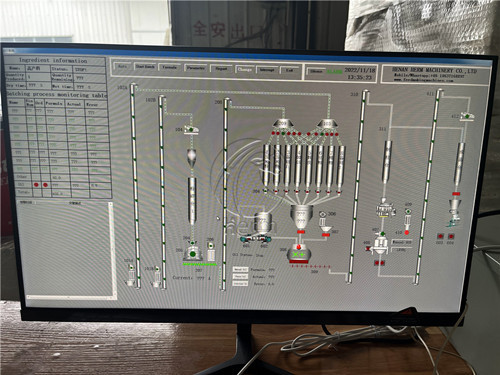Click red double indicator below cooler
The height and width of the screenshot is (375, 500).
379,263
